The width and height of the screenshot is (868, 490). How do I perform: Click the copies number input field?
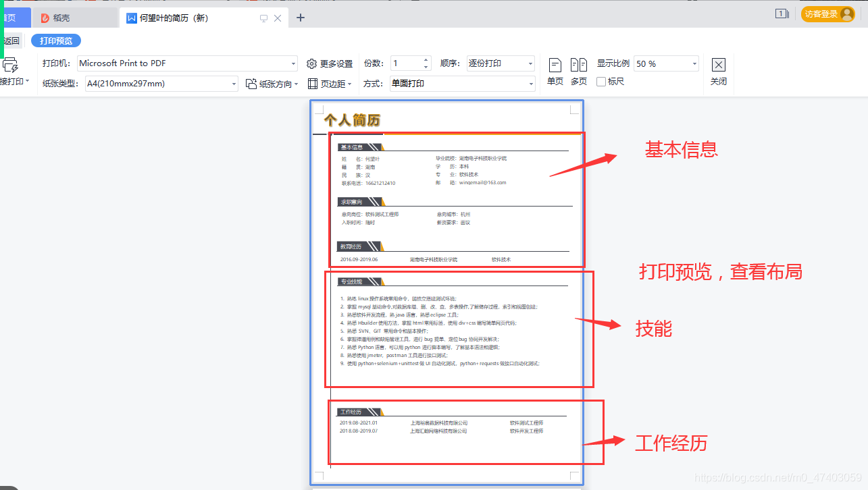coord(406,63)
